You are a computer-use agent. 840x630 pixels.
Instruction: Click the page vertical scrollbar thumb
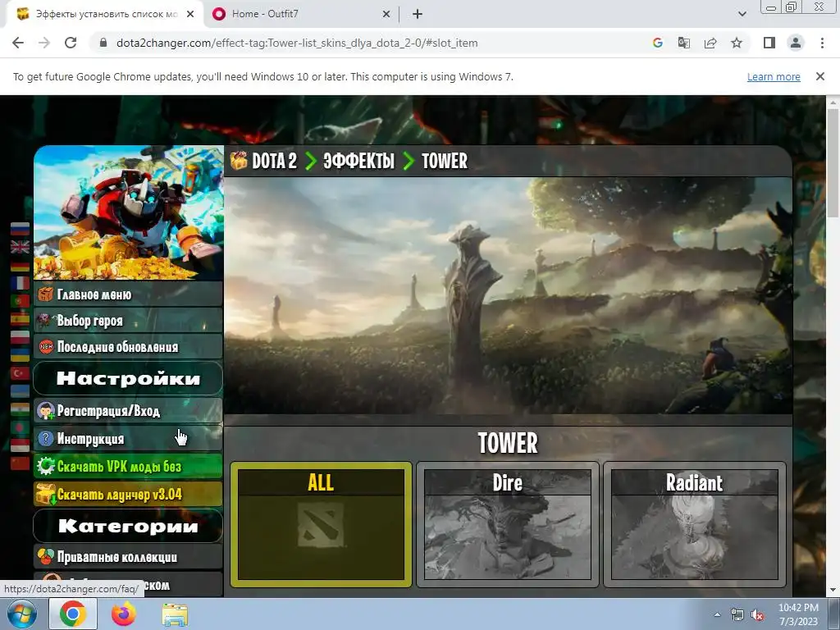tap(833, 162)
